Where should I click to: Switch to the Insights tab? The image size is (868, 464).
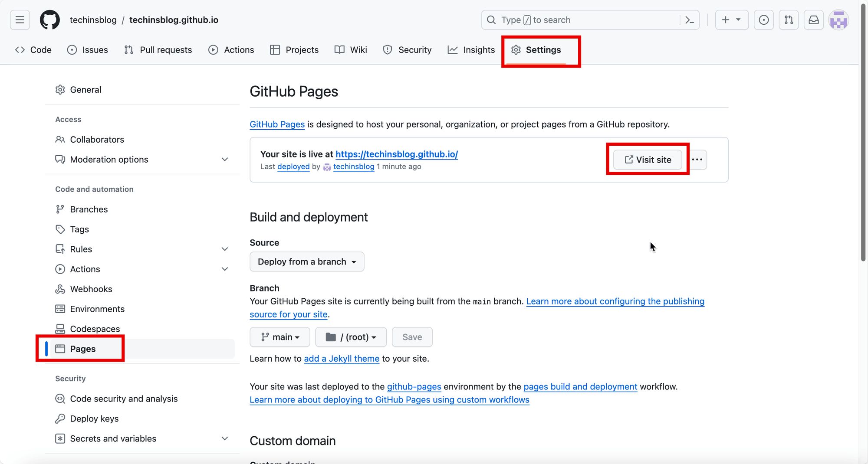(x=471, y=50)
